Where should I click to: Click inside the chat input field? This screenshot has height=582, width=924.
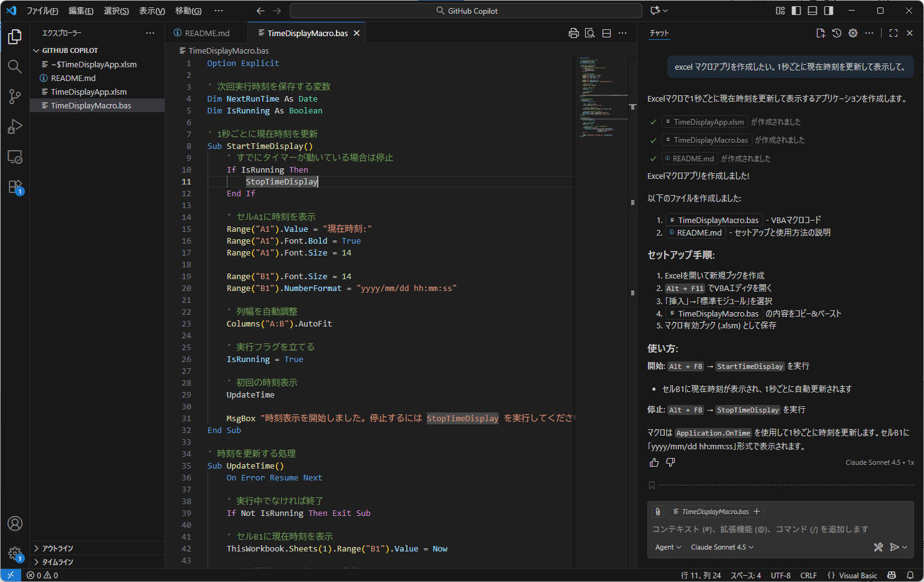(748, 529)
